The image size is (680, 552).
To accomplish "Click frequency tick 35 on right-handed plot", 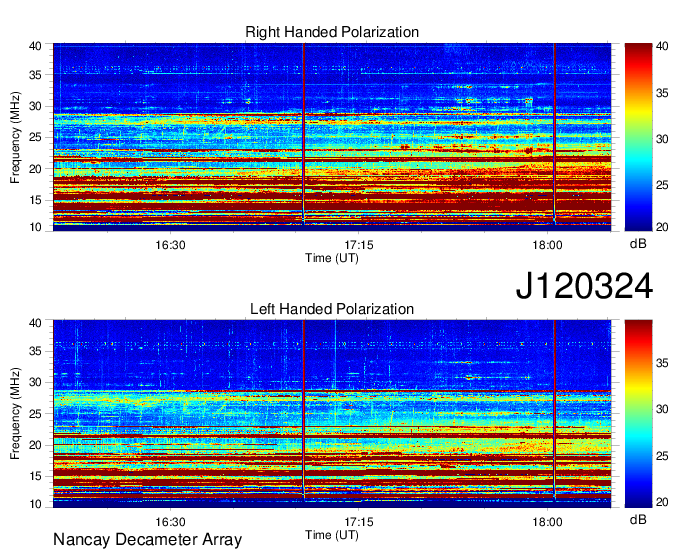I will [35, 75].
